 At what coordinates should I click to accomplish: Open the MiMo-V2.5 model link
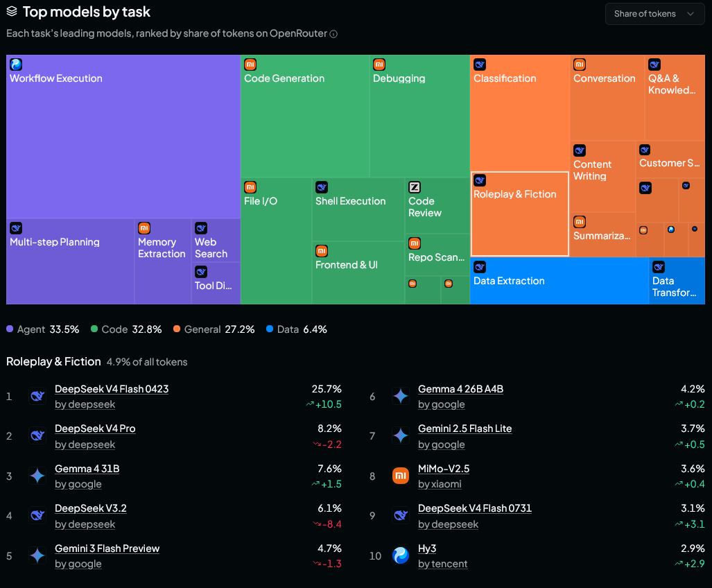point(444,469)
